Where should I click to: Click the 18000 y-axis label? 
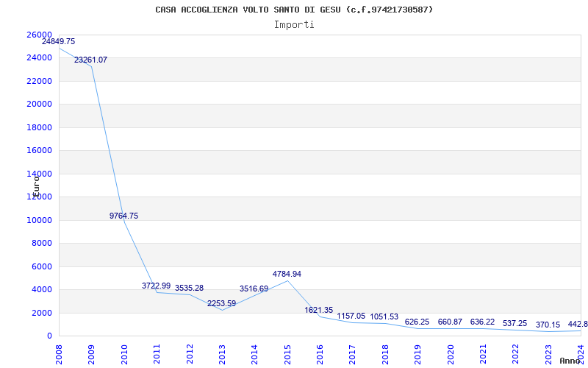[x=39, y=127]
